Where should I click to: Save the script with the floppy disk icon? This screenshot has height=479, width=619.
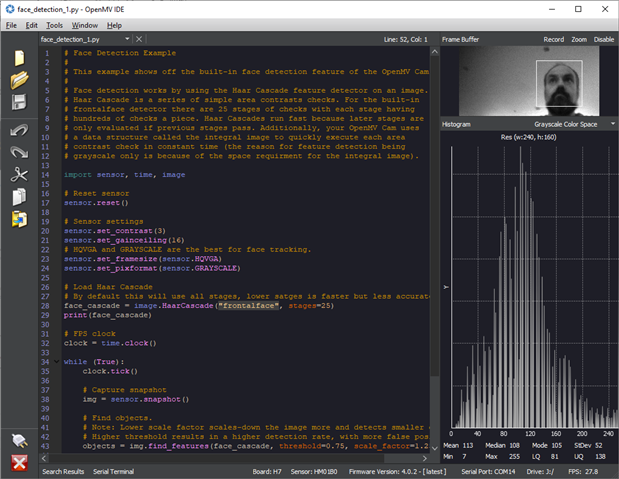[x=18, y=102]
